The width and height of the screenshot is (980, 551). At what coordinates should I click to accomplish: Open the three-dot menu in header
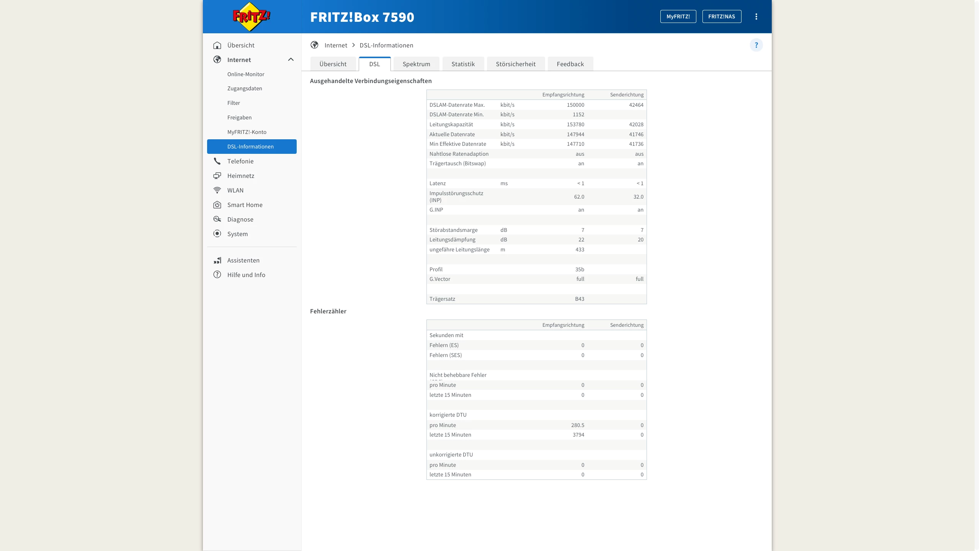point(756,16)
